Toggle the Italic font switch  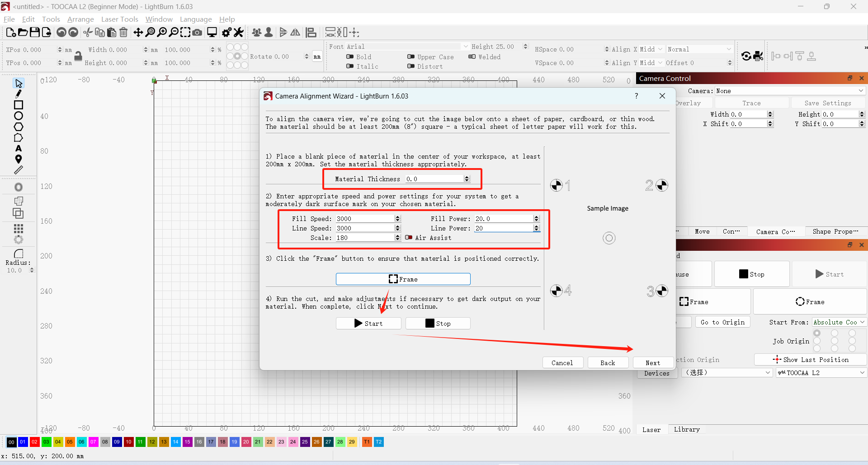350,66
